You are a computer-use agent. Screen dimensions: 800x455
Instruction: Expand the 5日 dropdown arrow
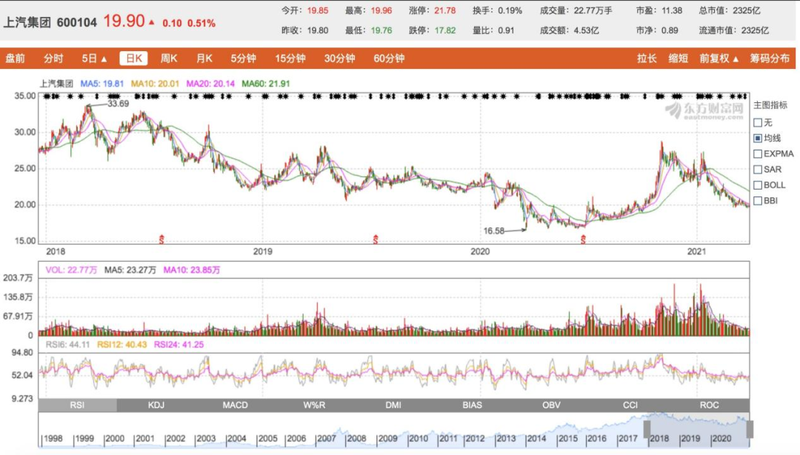(104, 59)
